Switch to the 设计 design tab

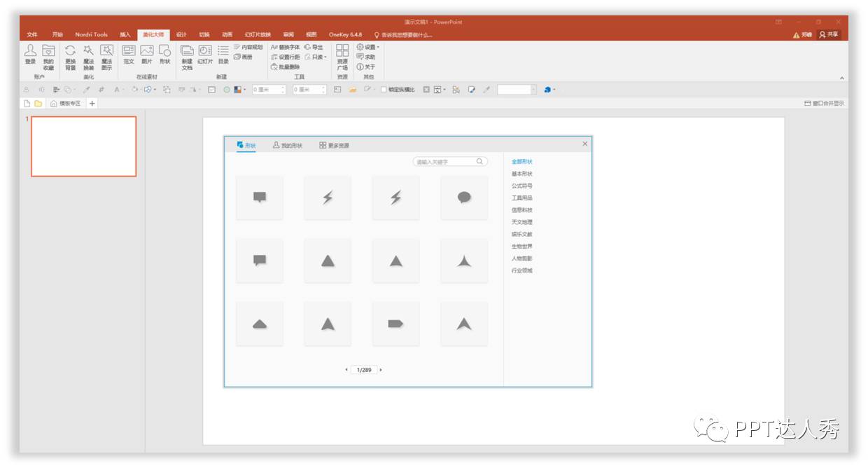tap(181, 34)
